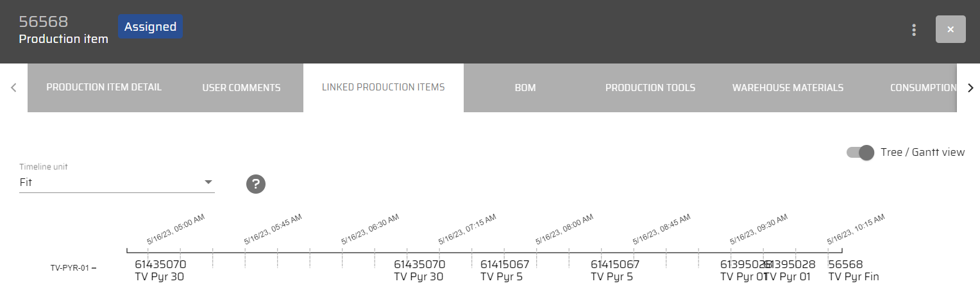The image size is (980, 304).
Task: Switch to the Warehouse Materials tab
Action: click(x=788, y=88)
